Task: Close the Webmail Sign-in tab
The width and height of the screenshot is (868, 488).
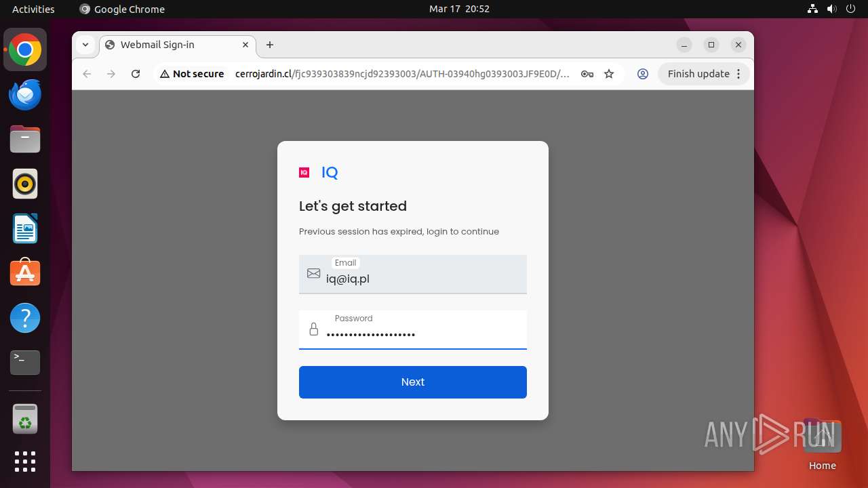Action: pyautogui.click(x=245, y=45)
